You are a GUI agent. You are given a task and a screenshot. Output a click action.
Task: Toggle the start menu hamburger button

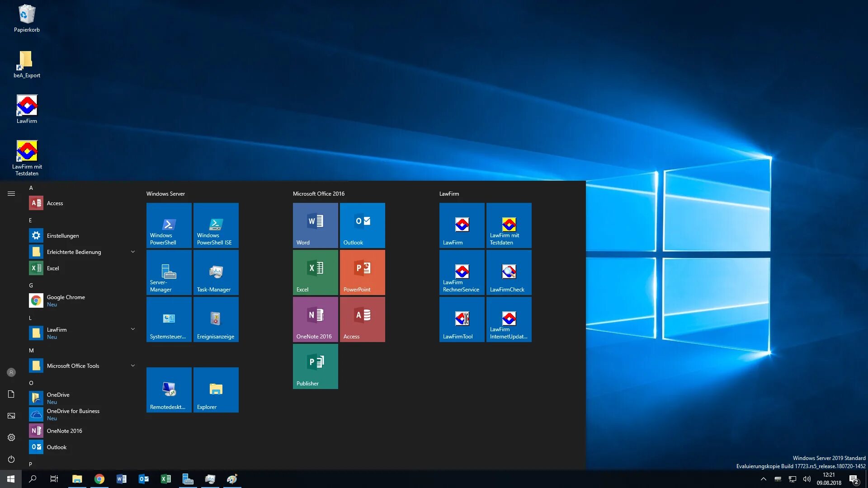coord(11,194)
